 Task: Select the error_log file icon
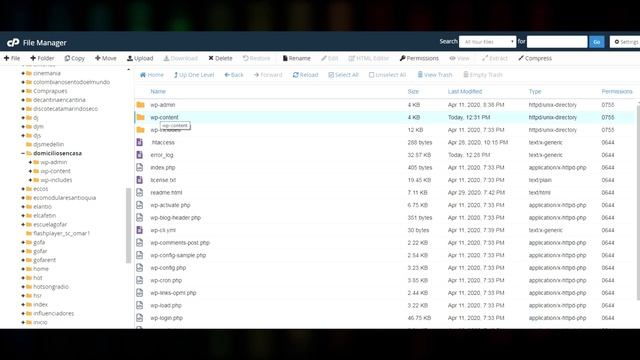tap(140, 155)
